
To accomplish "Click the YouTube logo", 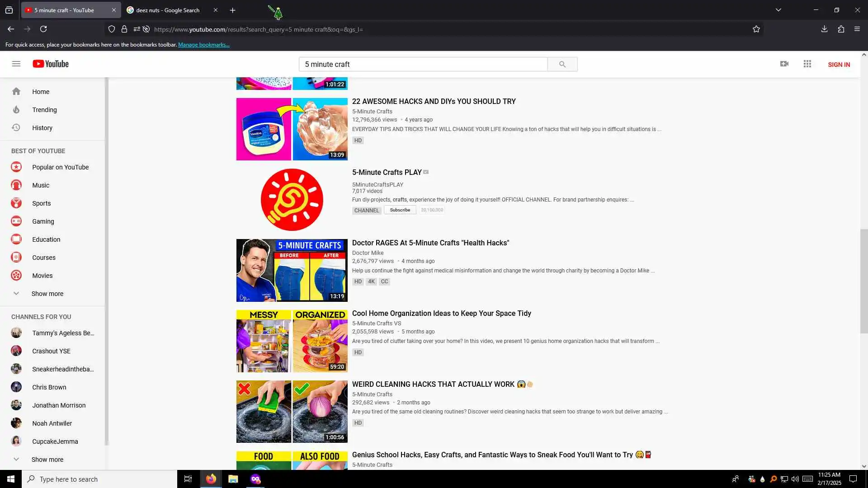I will tap(51, 64).
